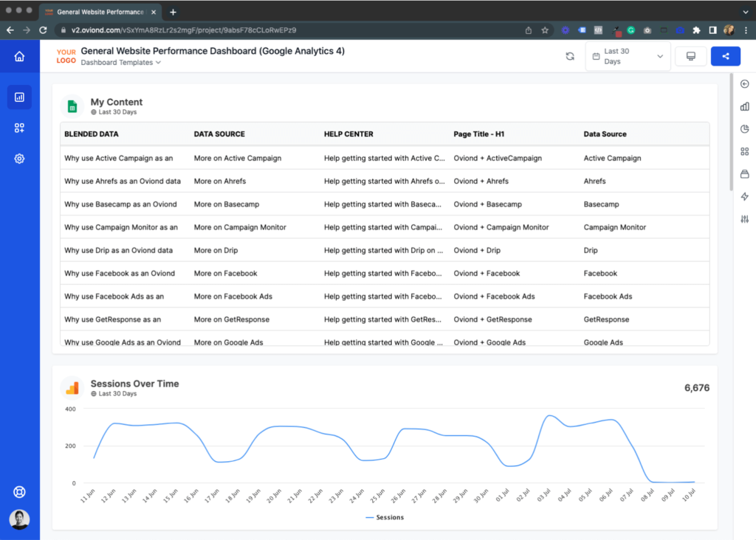Click the Sessions legend entry below chart
Screen dimensions: 756x540
point(385,517)
